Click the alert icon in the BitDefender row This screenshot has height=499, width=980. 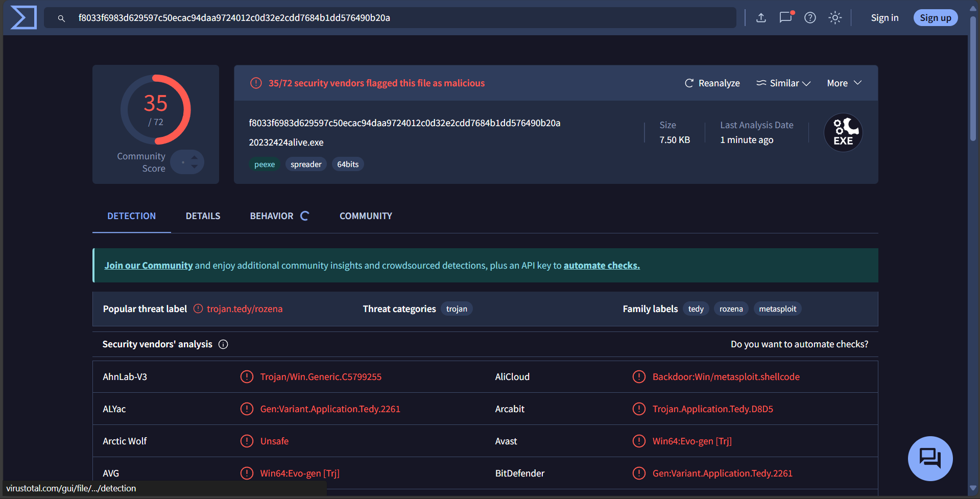[639, 473]
